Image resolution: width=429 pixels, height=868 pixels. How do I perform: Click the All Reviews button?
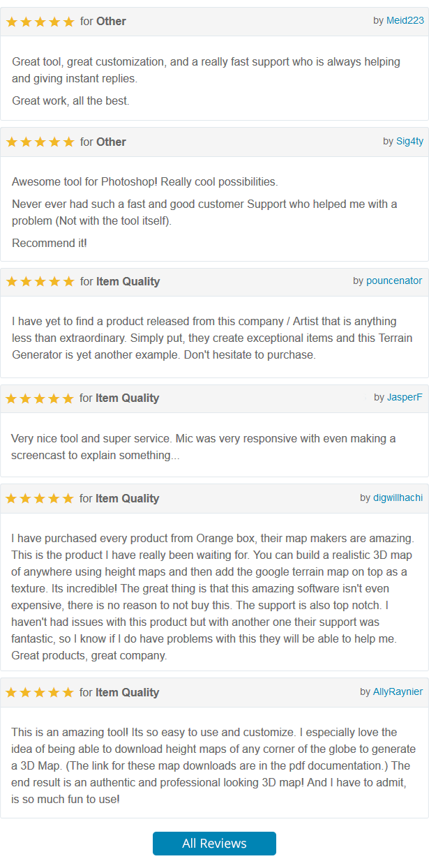[x=214, y=844]
